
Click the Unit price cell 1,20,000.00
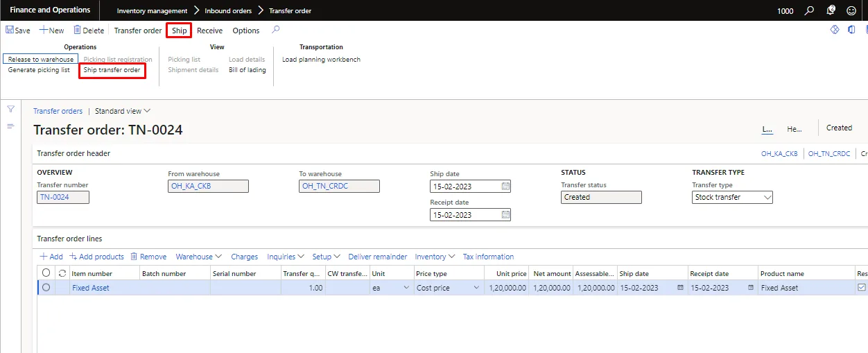point(507,288)
